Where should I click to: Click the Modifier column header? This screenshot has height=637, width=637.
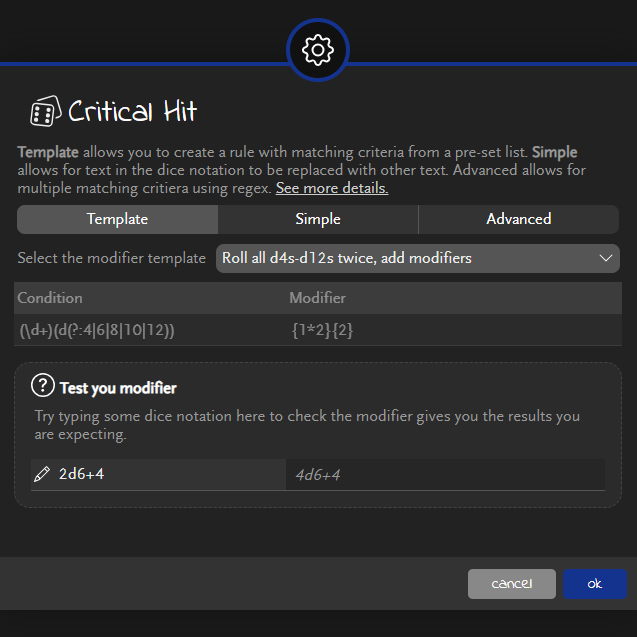(x=317, y=298)
